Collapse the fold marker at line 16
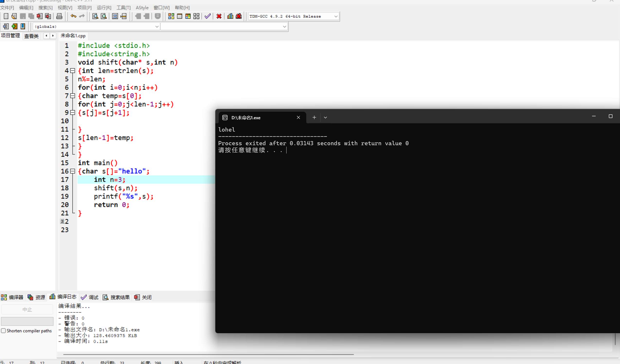The width and height of the screenshot is (620, 364). [x=73, y=171]
